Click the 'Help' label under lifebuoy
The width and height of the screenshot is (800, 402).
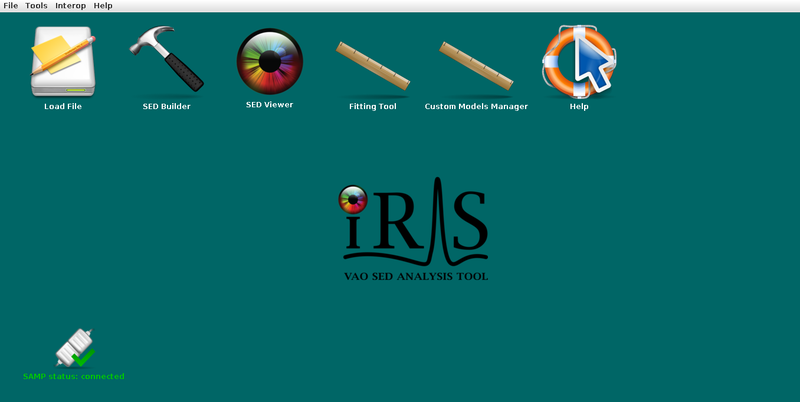pos(579,106)
